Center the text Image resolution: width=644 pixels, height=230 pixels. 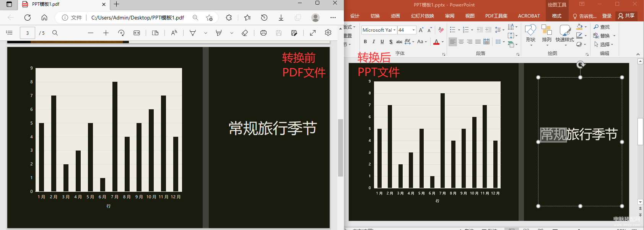[461, 42]
